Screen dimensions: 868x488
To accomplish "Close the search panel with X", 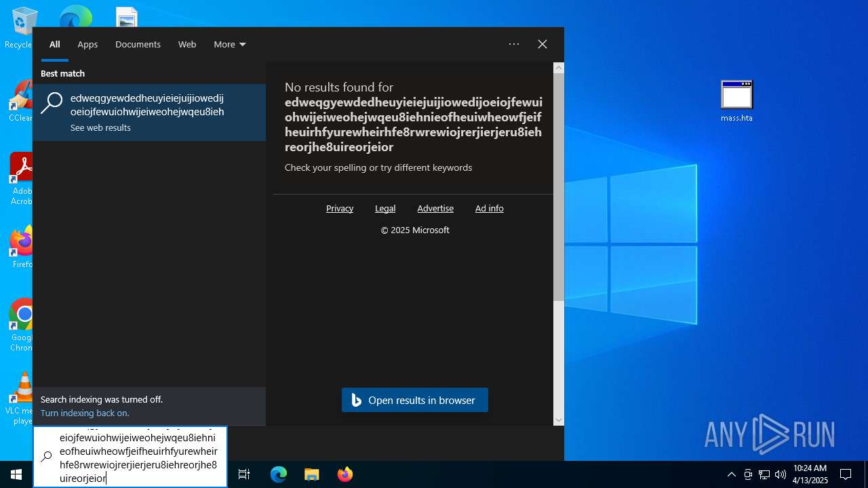I will click(542, 44).
